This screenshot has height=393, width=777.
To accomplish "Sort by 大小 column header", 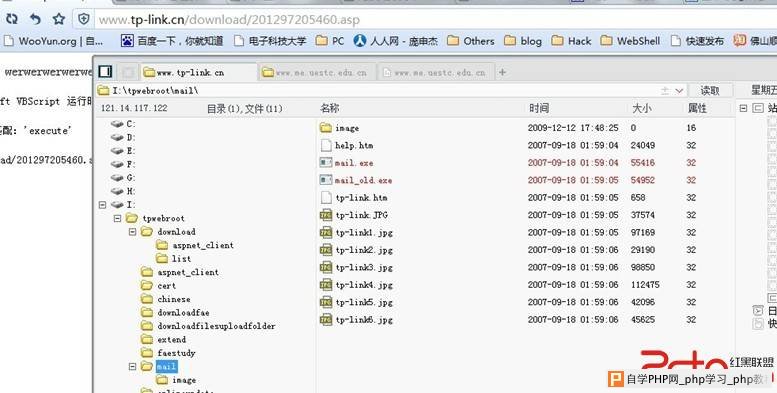I will coord(642,108).
